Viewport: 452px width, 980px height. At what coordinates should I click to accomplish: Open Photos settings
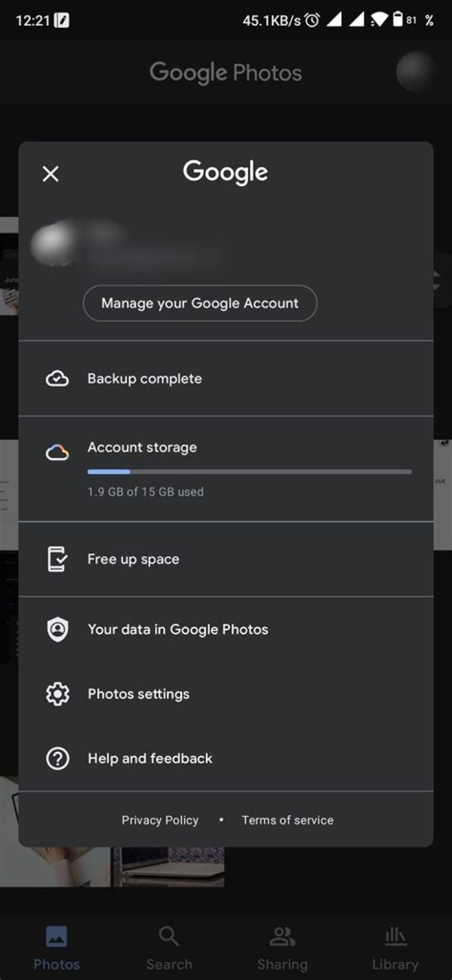click(x=226, y=694)
